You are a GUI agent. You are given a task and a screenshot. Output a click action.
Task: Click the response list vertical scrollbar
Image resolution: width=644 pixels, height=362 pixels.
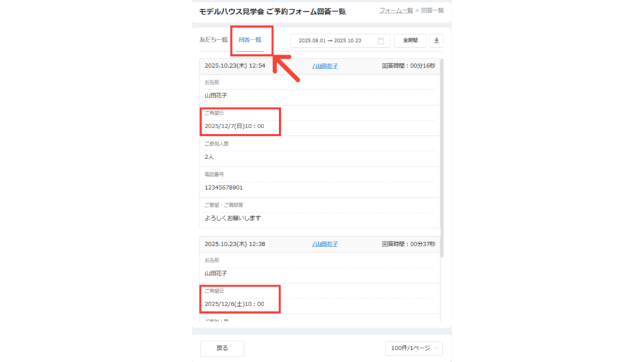pyautogui.click(x=442, y=157)
